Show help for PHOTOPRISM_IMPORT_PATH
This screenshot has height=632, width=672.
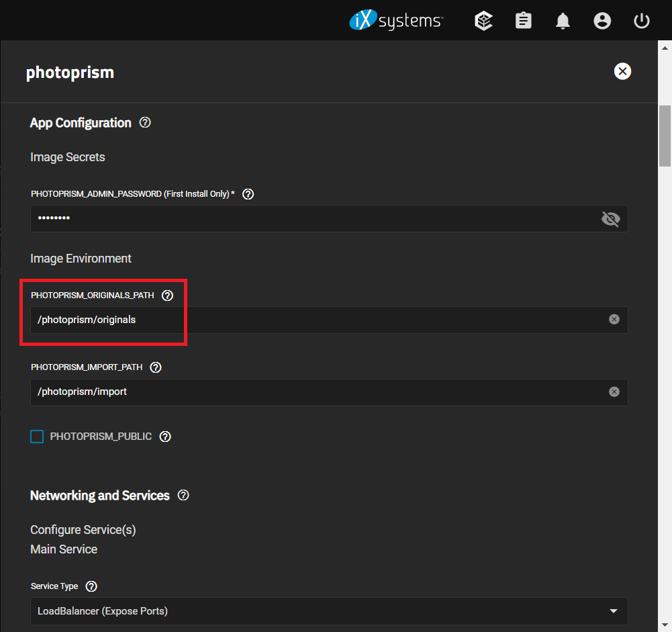(156, 367)
